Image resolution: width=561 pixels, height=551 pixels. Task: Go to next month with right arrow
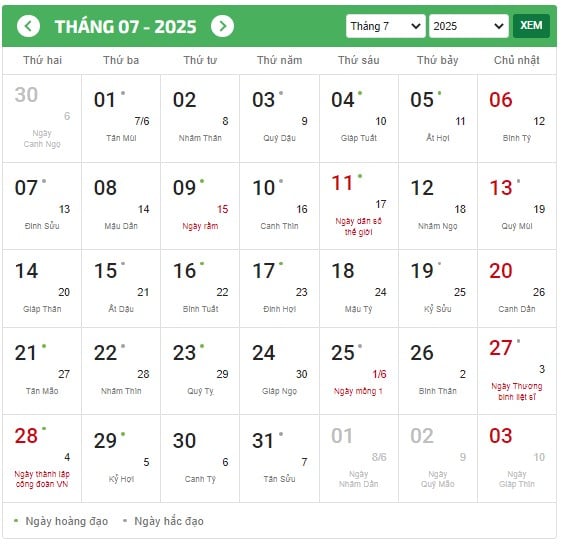tap(222, 26)
